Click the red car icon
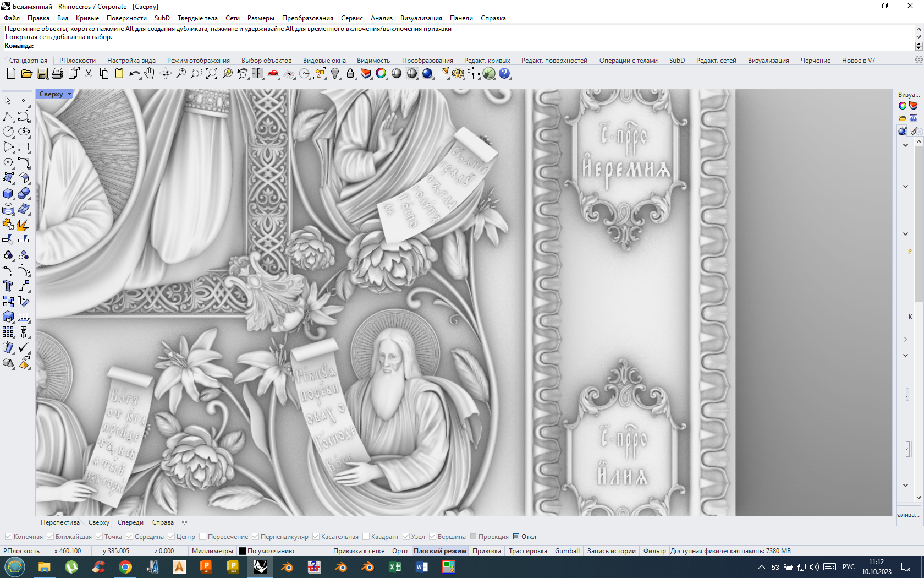924x578 pixels. coord(273,73)
